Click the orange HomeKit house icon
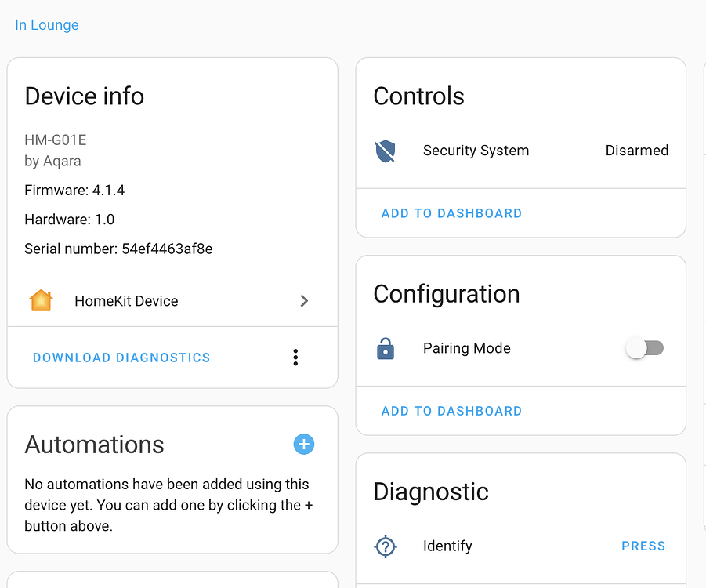 [40, 300]
